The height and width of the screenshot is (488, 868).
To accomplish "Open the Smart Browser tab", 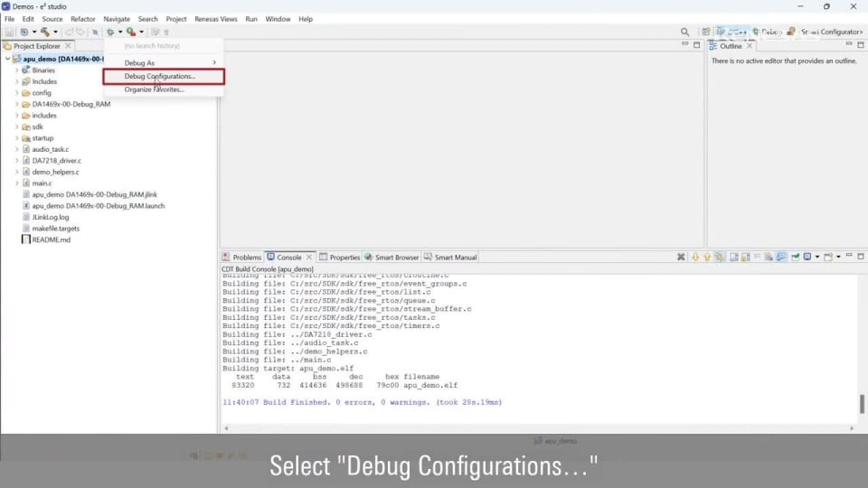I will click(x=394, y=258).
